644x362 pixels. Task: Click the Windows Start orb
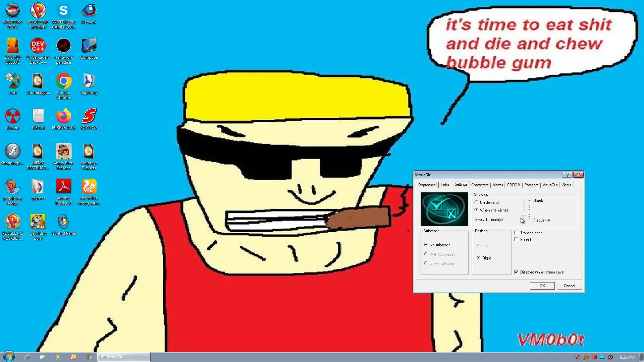pos(9,357)
